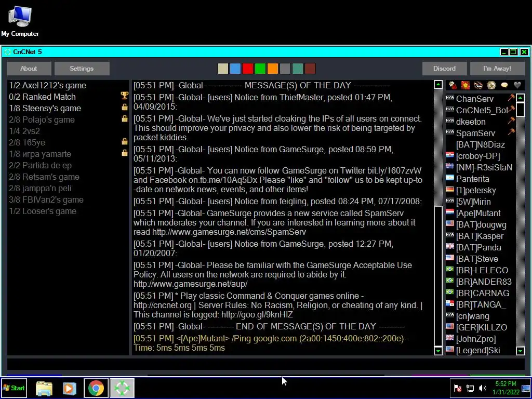The width and height of the screenshot is (532, 399).
Task: Click the user list scrollbar down arrow
Action: (520, 351)
